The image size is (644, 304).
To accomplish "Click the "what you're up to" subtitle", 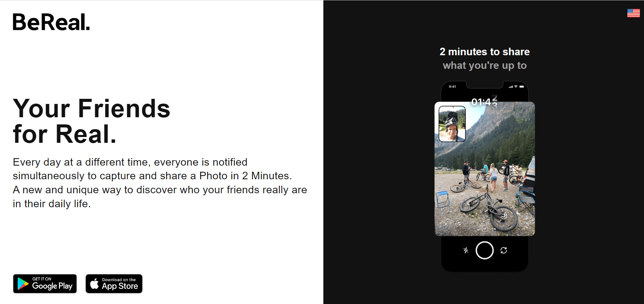I will pos(484,65).
